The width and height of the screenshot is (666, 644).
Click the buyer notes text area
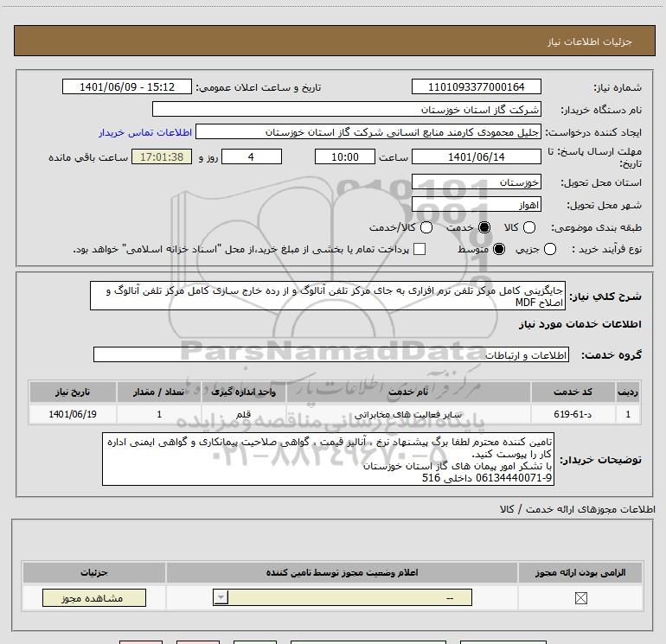coord(328,459)
